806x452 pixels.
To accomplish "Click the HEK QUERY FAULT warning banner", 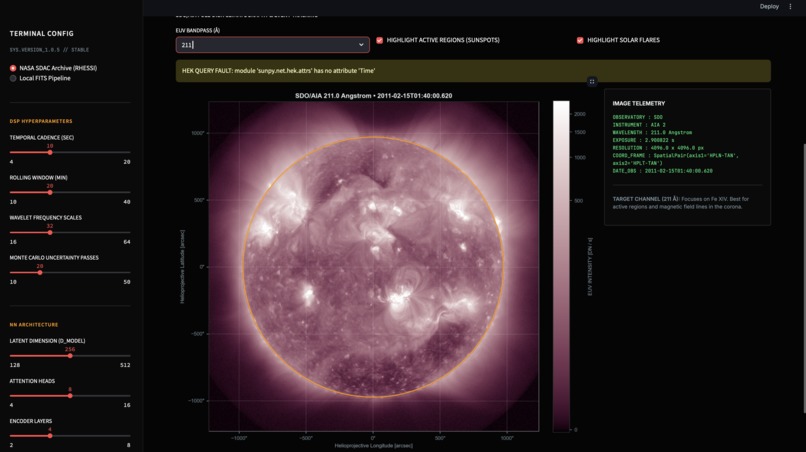I will pyautogui.click(x=473, y=71).
